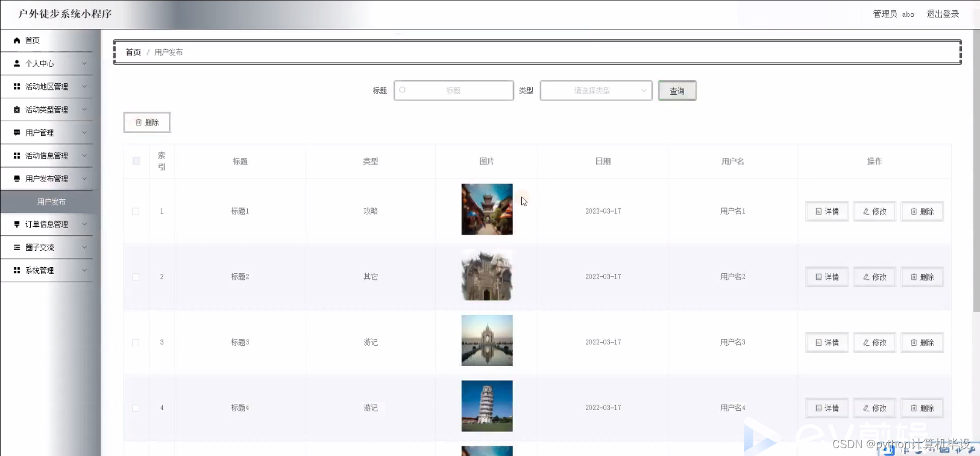This screenshot has width=980, height=456.
Task: Click 详情 document icon in row 标题4
Action: click(x=818, y=408)
